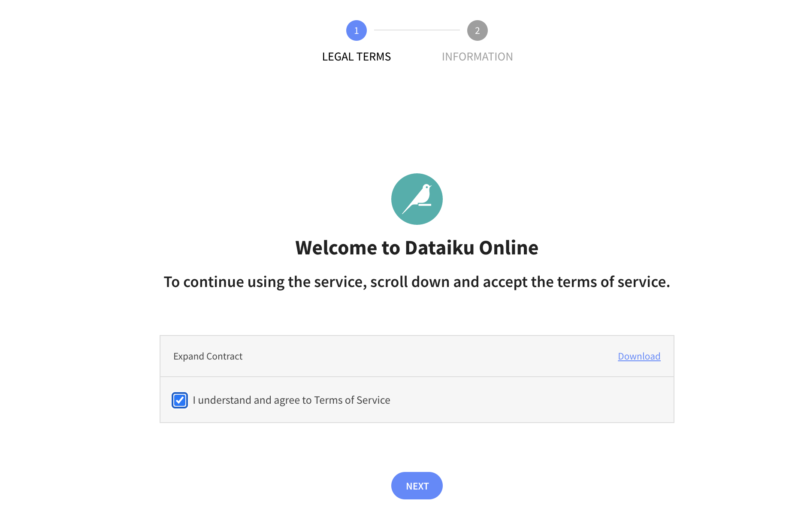Click the gray step 2 circle
This screenshot has width=804, height=532.
pyautogui.click(x=477, y=30)
